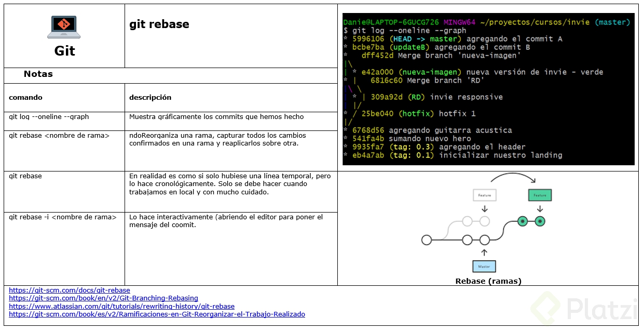Click the "descripción" column header
644x330 pixels.
coord(150,97)
